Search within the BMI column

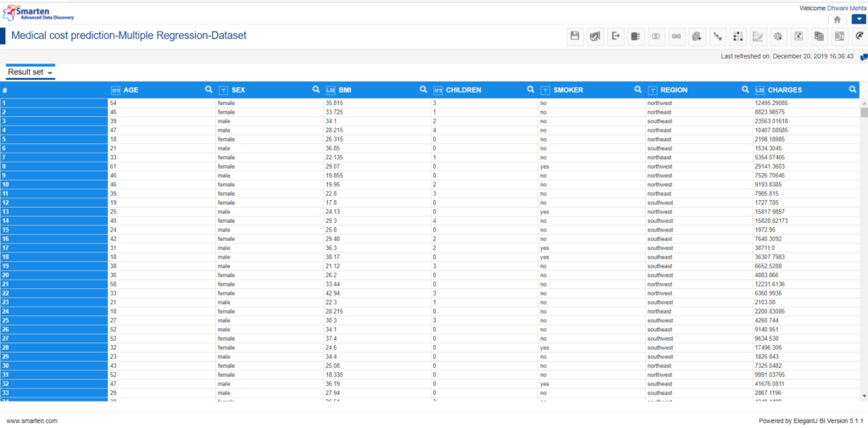coord(424,89)
